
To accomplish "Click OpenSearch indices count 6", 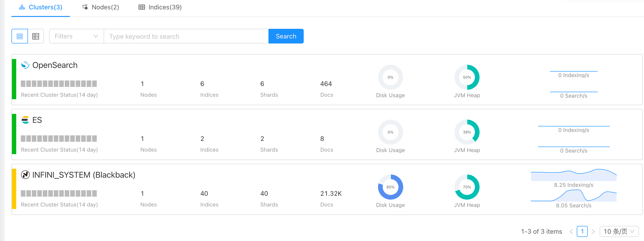I will tap(202, 84).
